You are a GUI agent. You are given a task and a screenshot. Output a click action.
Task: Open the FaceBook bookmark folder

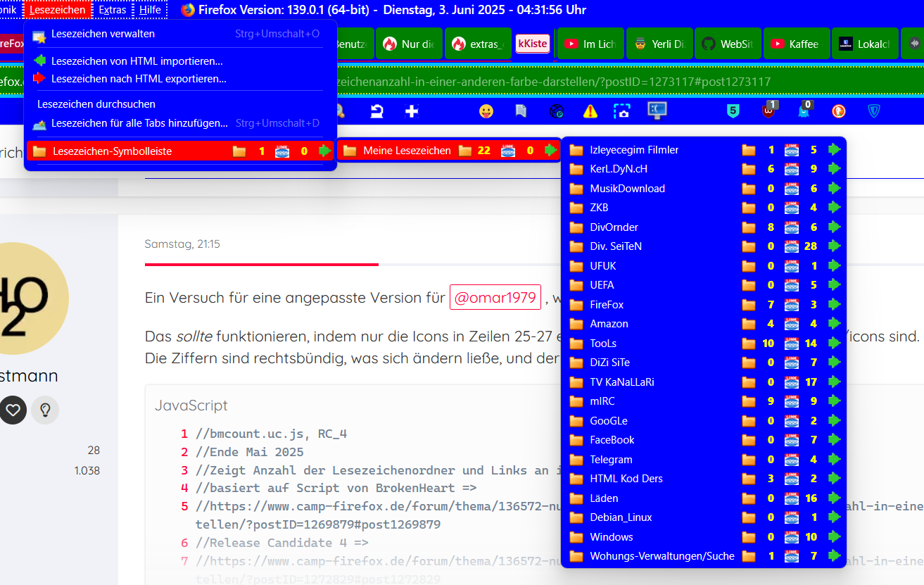coord(704,440)
